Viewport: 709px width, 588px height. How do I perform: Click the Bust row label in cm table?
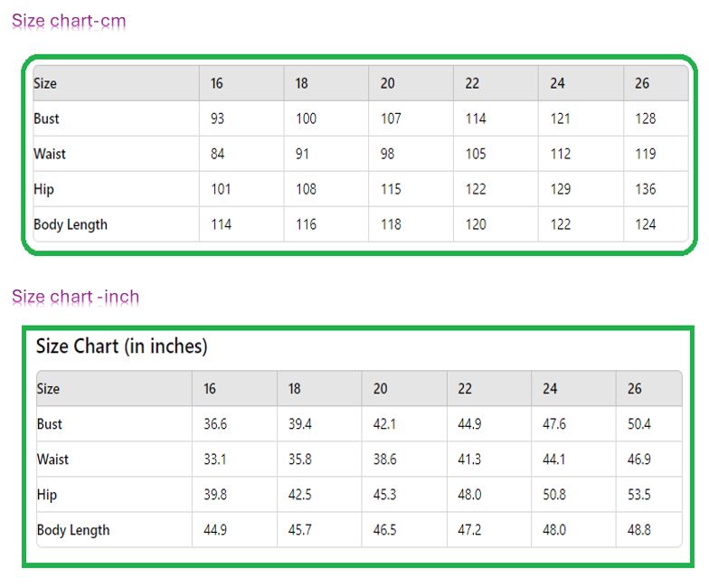46,119
